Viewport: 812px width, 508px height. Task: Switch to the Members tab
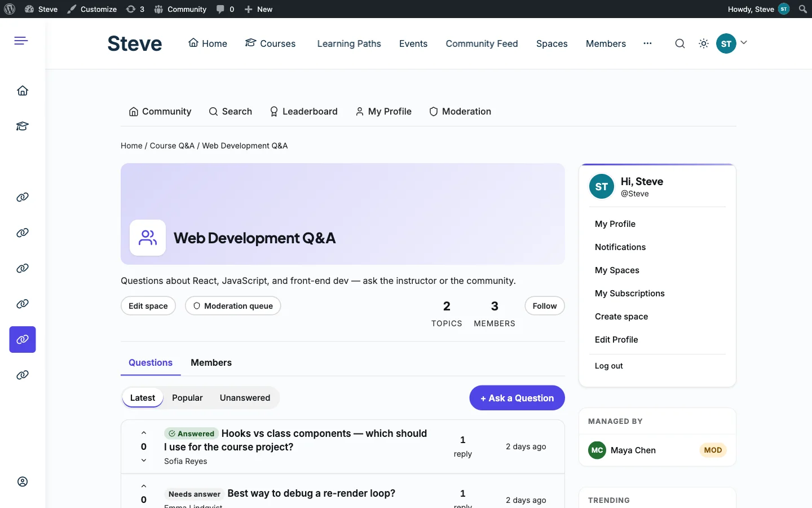click(211, 362)
